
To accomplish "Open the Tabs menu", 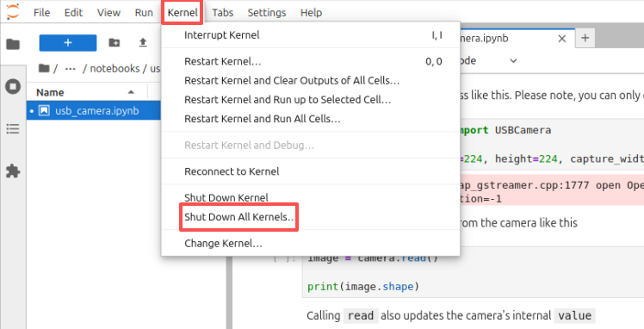I will 223,12.
